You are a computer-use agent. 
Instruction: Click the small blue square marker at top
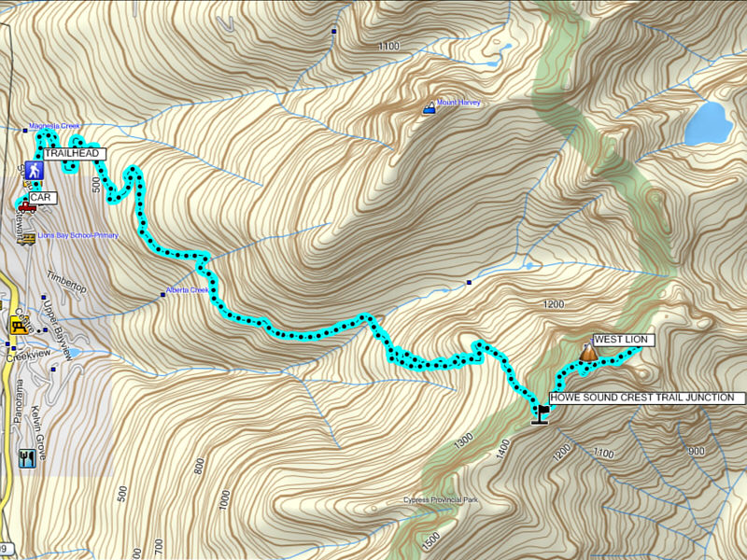pyautogui.click(x=334, y=32)
